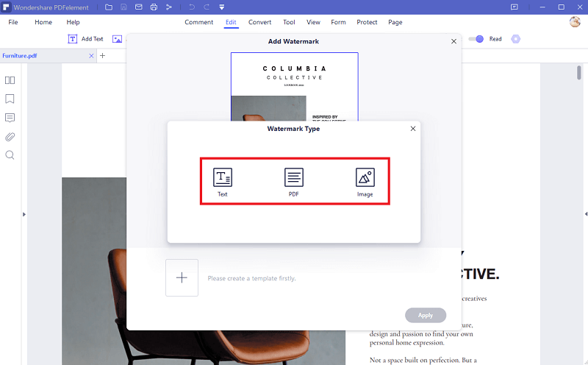The width and height of the screenshot is (588, 365).
Task: Click the email envelope icon
Action: (139, 7)
